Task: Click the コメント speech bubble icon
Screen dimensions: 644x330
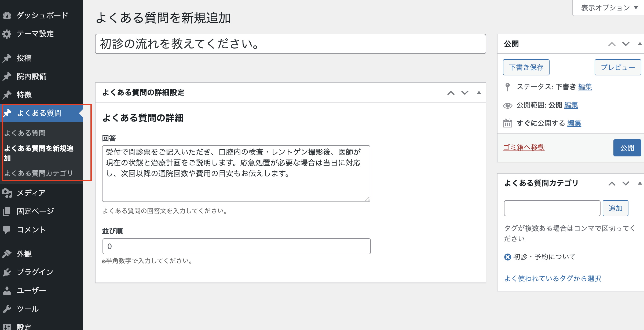Action: click(x=7, y=229)
